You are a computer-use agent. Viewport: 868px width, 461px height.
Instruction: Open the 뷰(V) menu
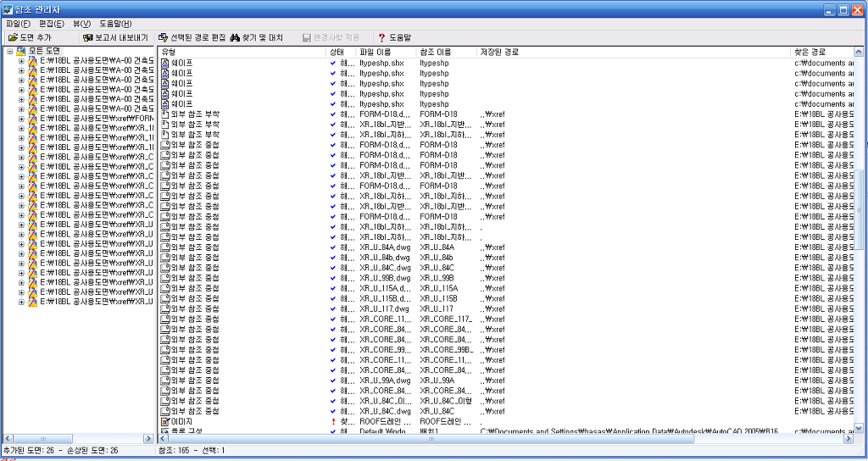tap(81, 24)
